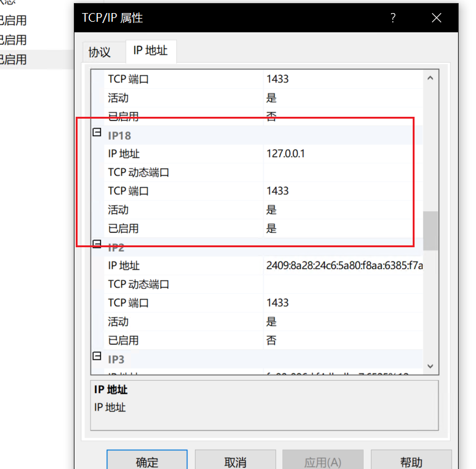
Task: Select the IP 地址 tab
Action: pos(150,51)
